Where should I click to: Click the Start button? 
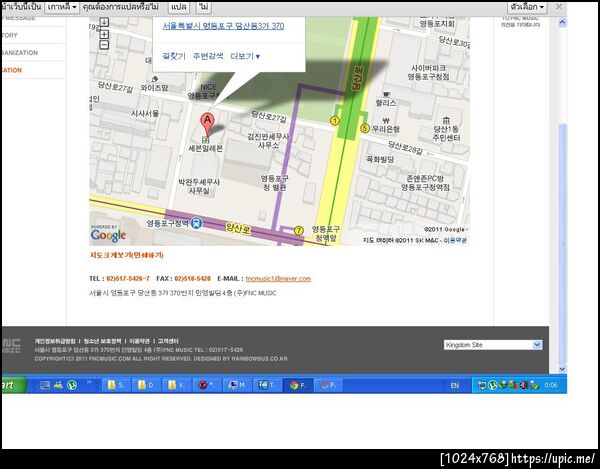[13, 385]
